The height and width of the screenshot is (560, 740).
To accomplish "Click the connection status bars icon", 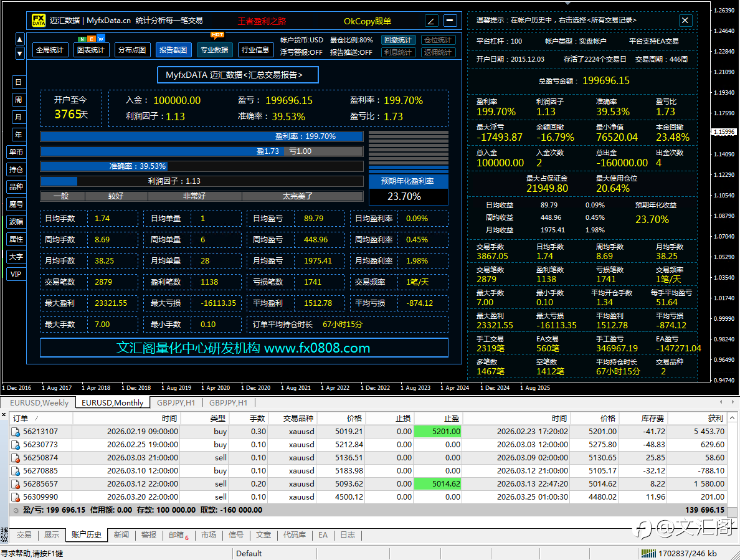I will coord(648,553).
